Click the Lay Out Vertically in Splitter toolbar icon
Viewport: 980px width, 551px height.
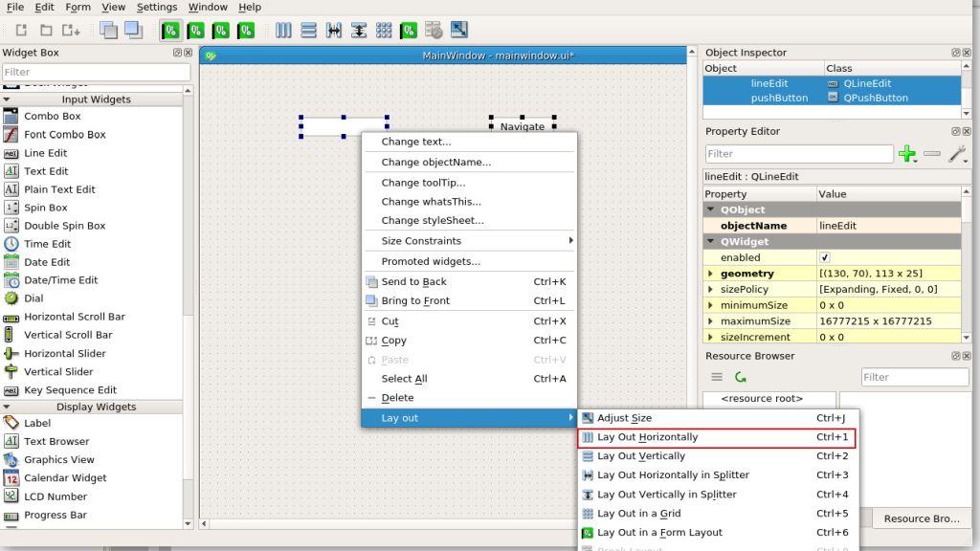(358, 31)
